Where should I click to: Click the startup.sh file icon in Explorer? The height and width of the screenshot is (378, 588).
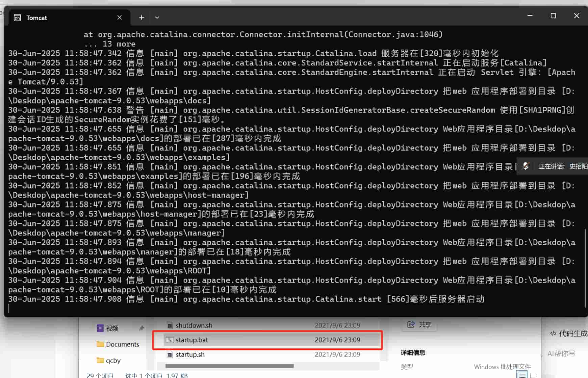[170, 355]
